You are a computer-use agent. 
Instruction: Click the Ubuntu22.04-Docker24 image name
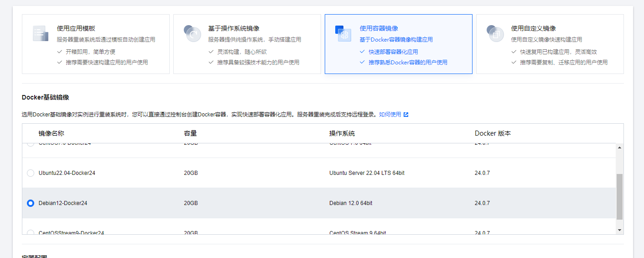[x=67, y=173]
